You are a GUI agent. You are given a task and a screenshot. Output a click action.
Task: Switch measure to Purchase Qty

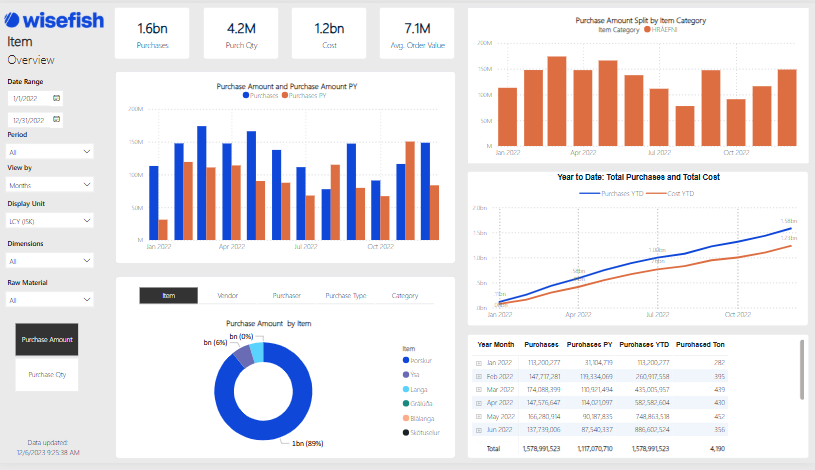[x=48, y=374]
